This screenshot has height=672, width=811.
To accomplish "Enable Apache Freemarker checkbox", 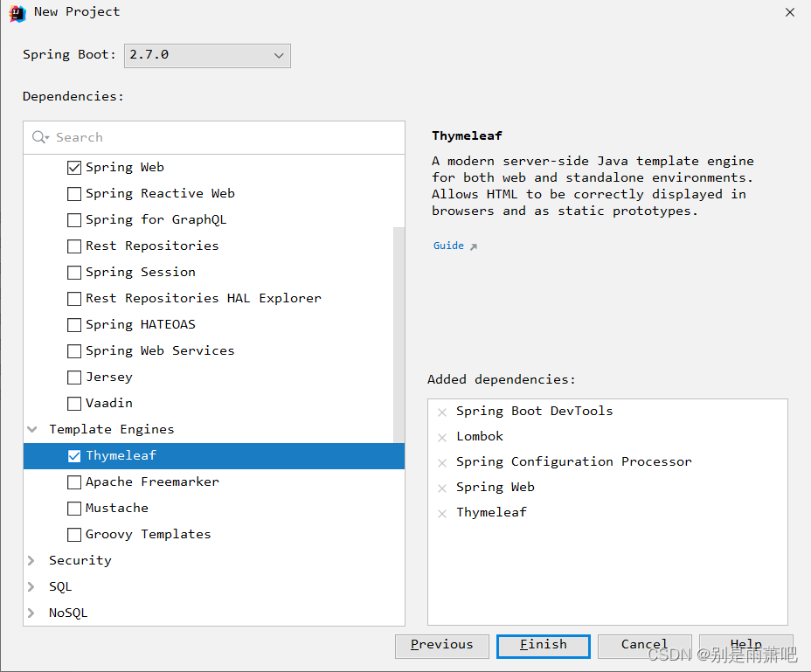I will (x=74, y=482).
